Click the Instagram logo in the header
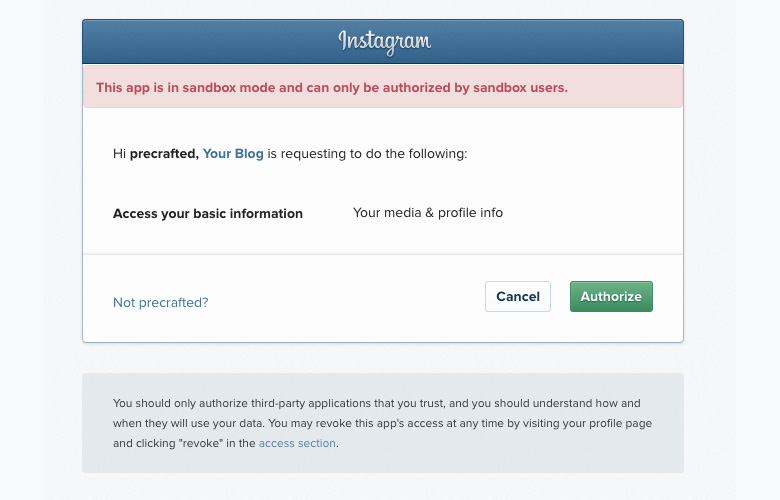 [385, 42]
